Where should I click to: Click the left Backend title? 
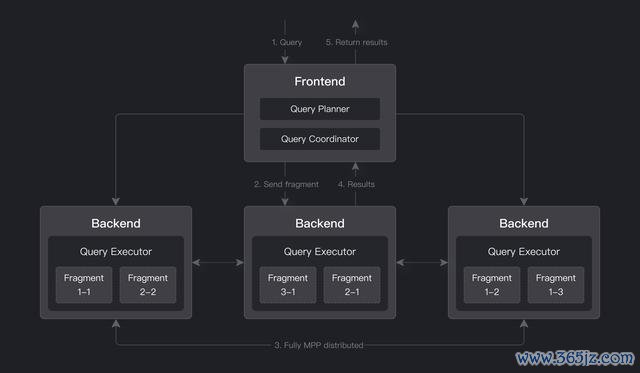[x=116, y=223]
